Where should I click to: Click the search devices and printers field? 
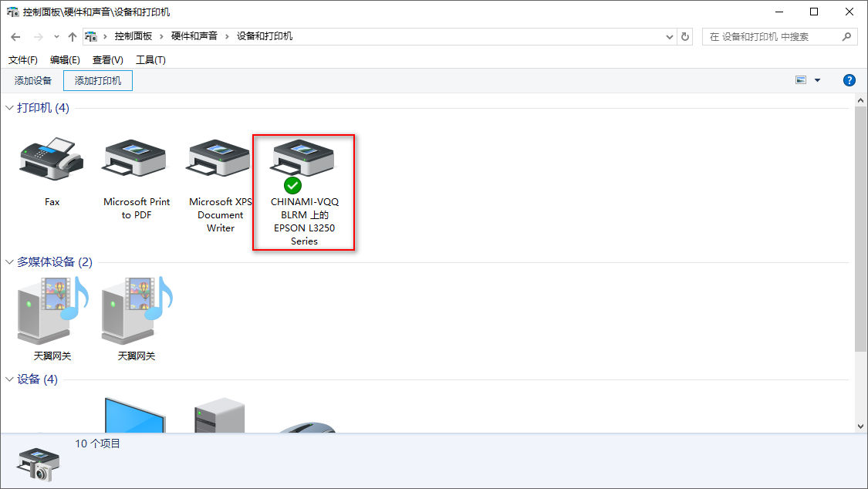pyautogui.click(x=779, y=36)
